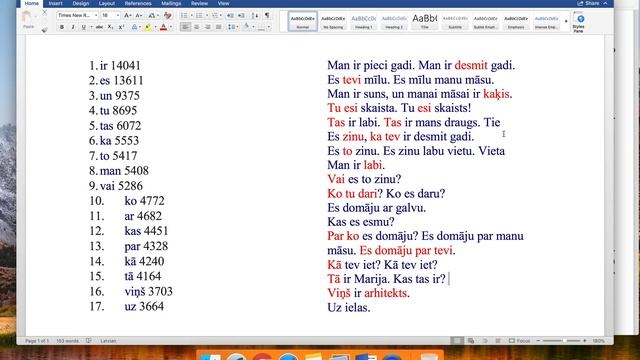Click the Paste clipboard icon
The height and width of the screenshot is (360, 640).
(x=26, y=17)
